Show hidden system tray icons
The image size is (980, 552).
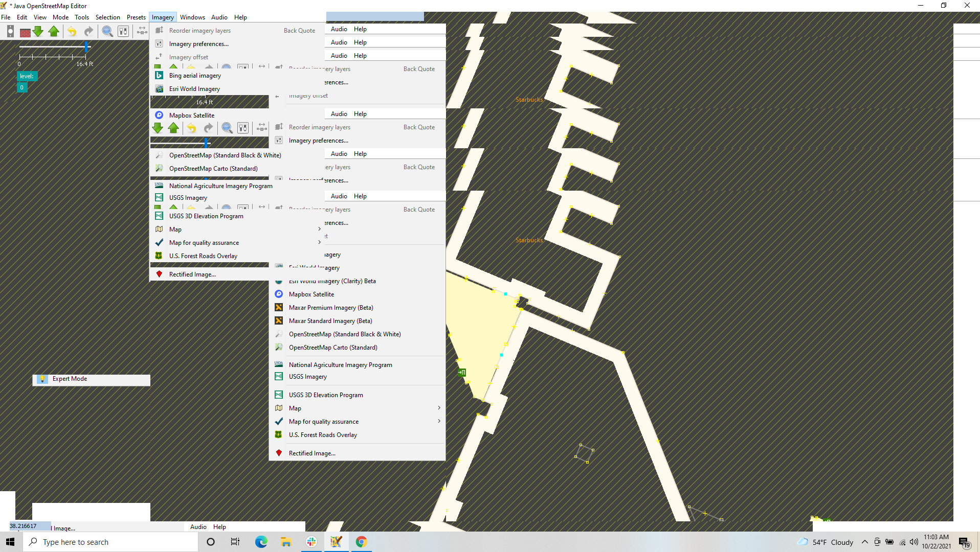pyautogui.click(x=864, y=542)
